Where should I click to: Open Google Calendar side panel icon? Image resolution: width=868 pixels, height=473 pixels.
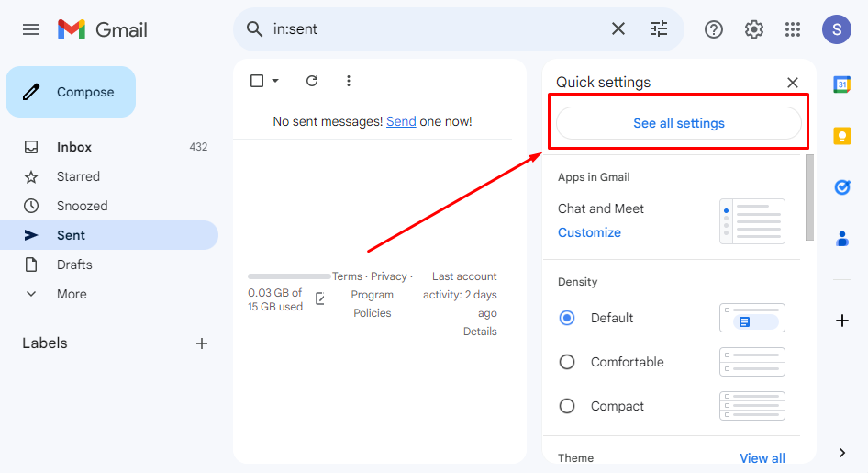[842, 84]
